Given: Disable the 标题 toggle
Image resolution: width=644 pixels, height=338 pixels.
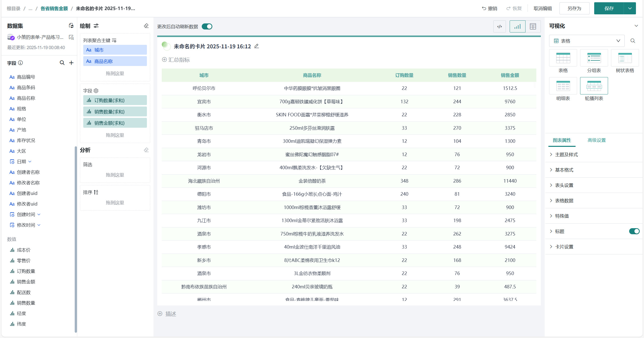Looking at the screenshot, I should pyautogui.click(x=634, y=231).
